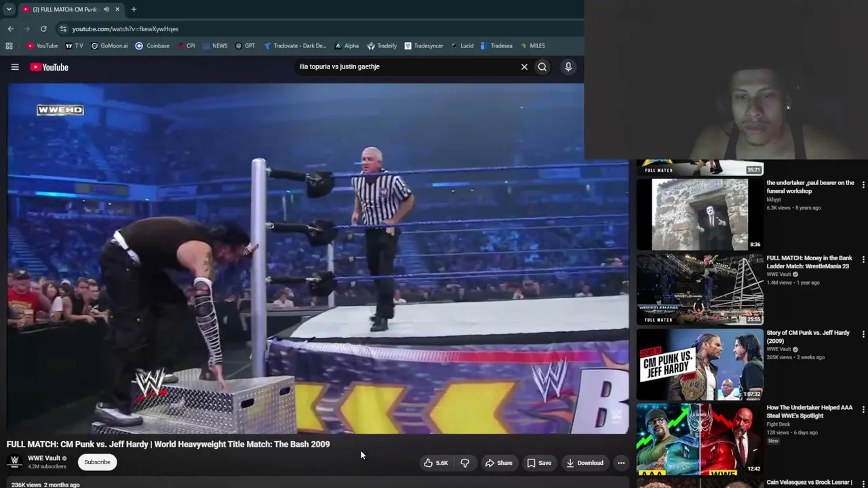Open the WWE Vault channel name link
Image resolution: width=868 pixels, height=488 pixels.
44,458
